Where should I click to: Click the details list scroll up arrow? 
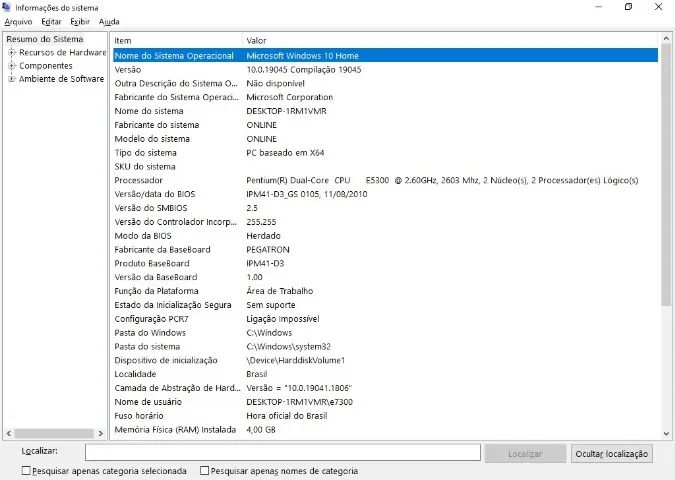coord(666,39)
